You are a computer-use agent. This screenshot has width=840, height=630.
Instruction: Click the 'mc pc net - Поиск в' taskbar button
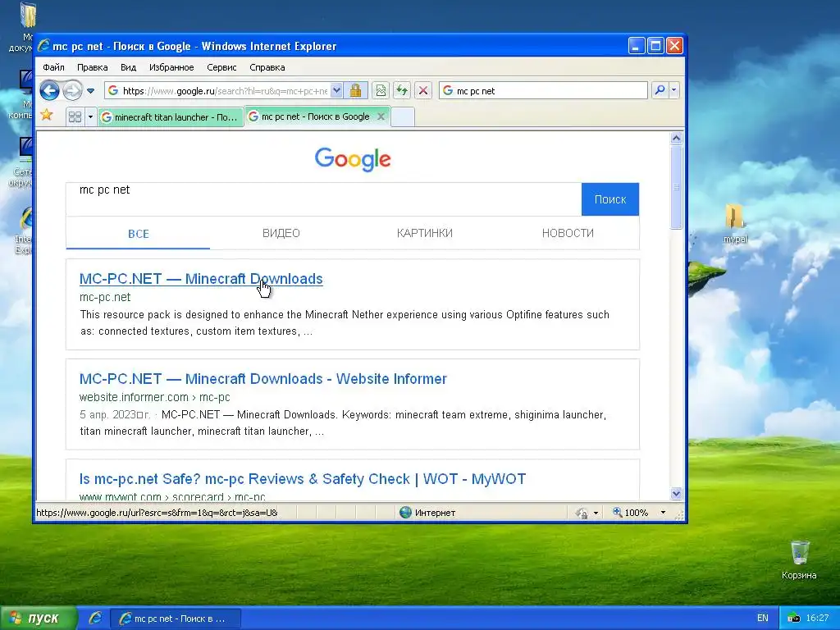[x=176, y=619]
